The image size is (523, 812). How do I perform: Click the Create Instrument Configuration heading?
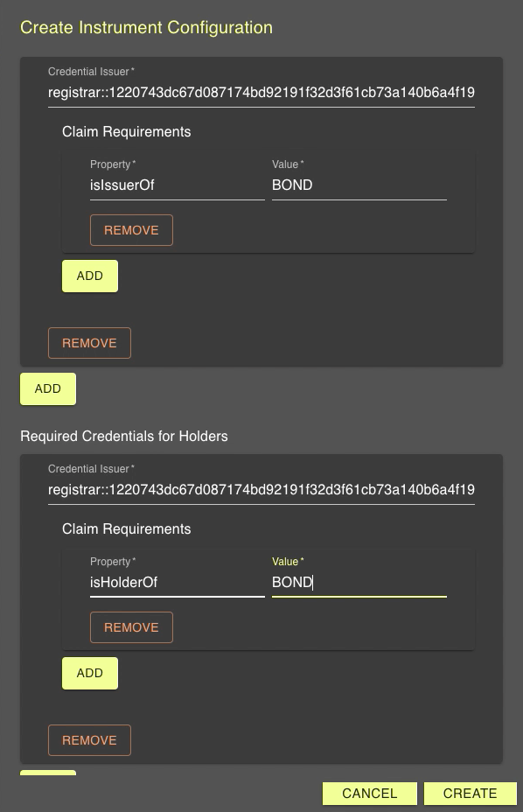tap(145, 27)
